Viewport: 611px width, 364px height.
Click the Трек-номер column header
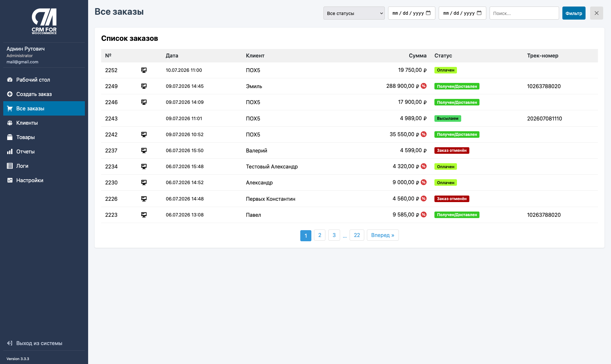click(x=543, y=55)
